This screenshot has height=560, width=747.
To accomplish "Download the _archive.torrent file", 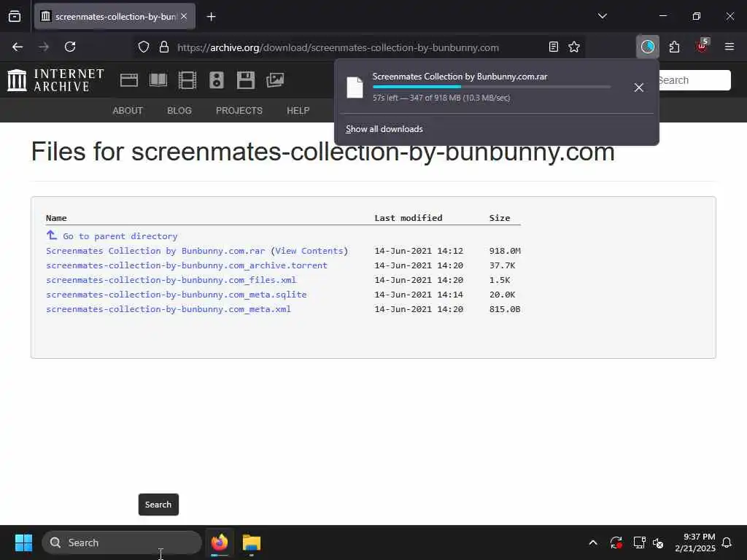I will point(186,265).
